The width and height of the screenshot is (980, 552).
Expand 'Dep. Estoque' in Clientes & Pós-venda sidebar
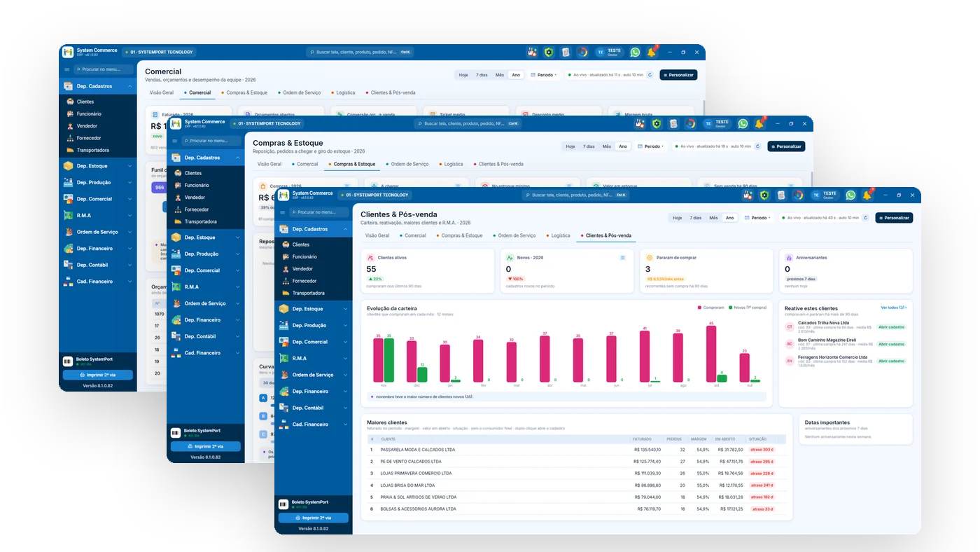(313, 309)
